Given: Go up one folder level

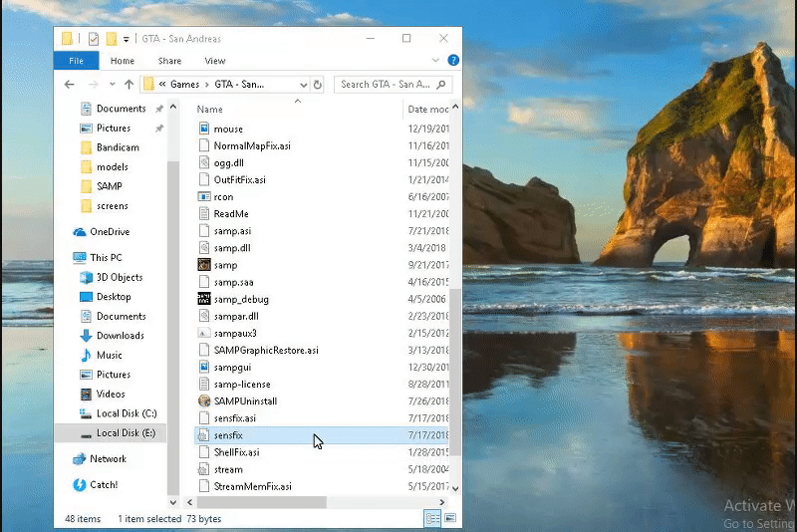Looking at the screenshot, I should pos(130,85).
